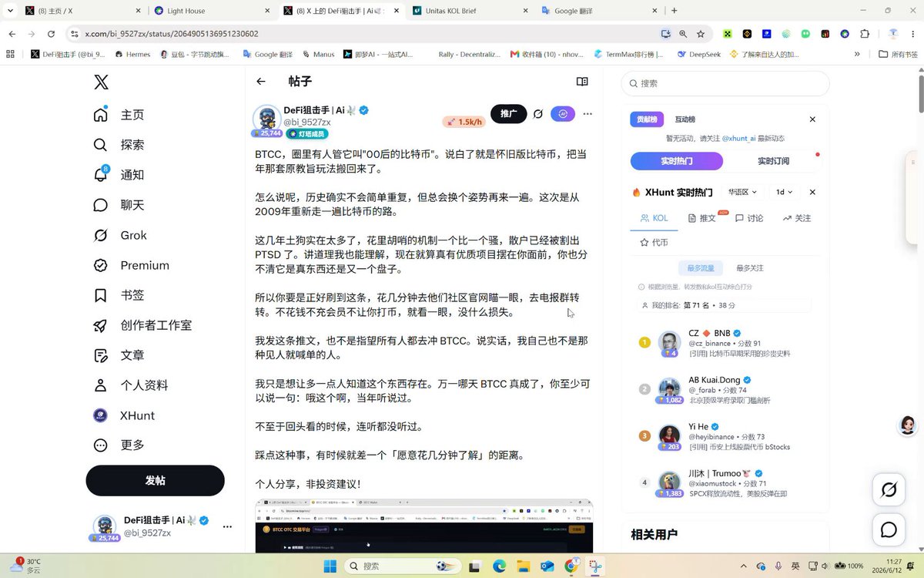This screenshot has width=924, height=578.
Task: Click the back arrow beside 帖子
Action: (261, 82)
